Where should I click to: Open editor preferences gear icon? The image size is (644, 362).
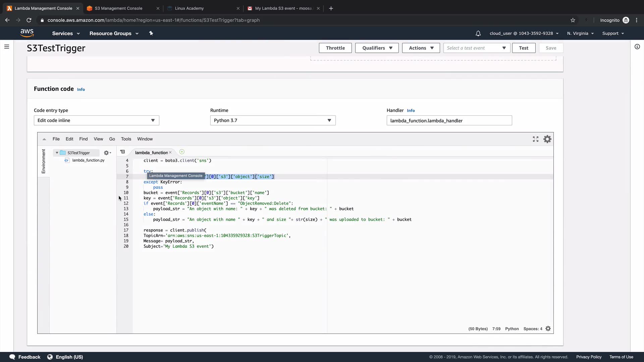(x=547, y=139)
